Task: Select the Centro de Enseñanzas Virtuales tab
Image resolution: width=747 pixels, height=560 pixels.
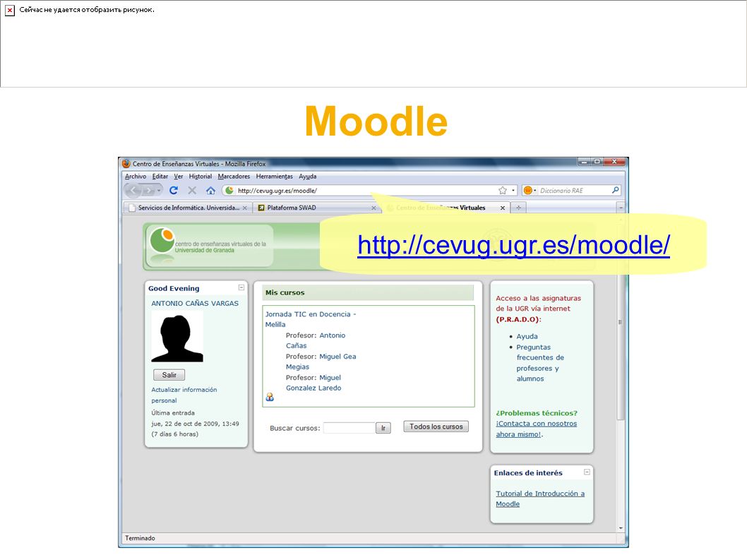Action: click(x=446, y=208)
